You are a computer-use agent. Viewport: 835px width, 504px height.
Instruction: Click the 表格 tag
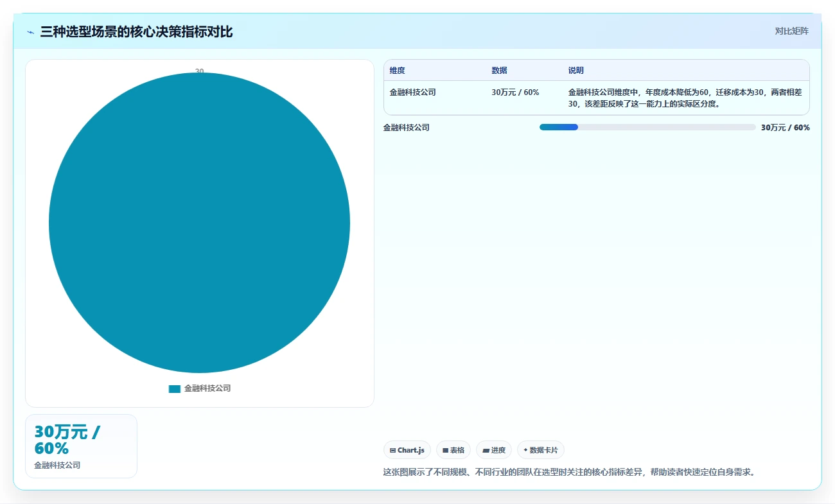pos(453,450)
